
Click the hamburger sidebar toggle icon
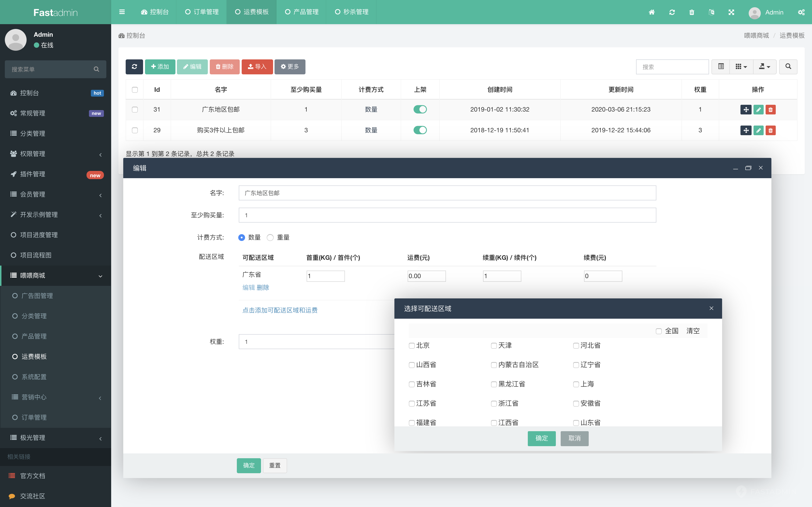coord(122,12)
